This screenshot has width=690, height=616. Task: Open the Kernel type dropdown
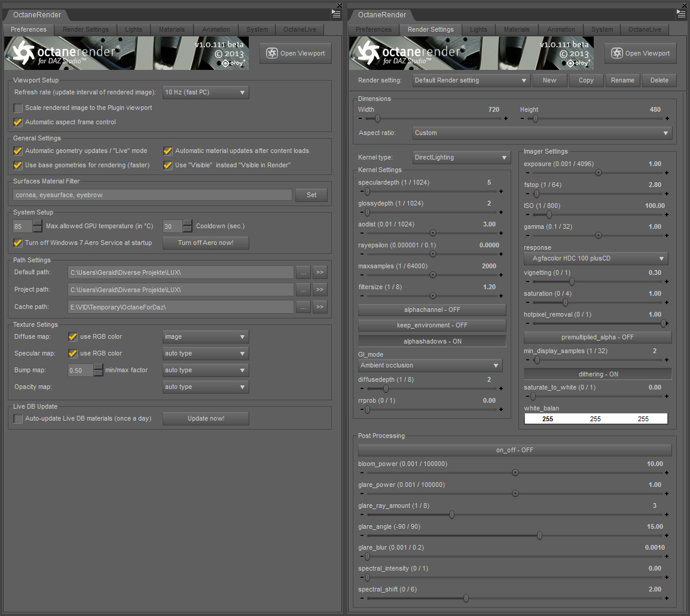click(x=461, y=157)
